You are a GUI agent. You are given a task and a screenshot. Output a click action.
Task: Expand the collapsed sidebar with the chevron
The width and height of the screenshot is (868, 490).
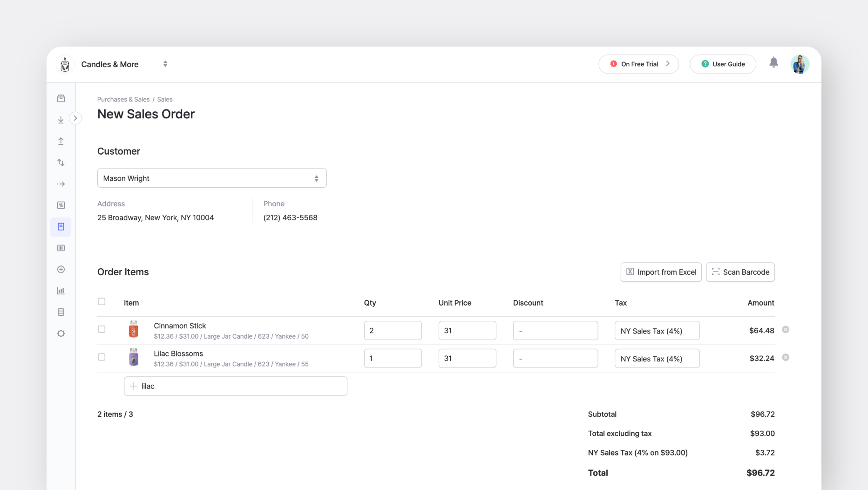click(x=75, y=118)
